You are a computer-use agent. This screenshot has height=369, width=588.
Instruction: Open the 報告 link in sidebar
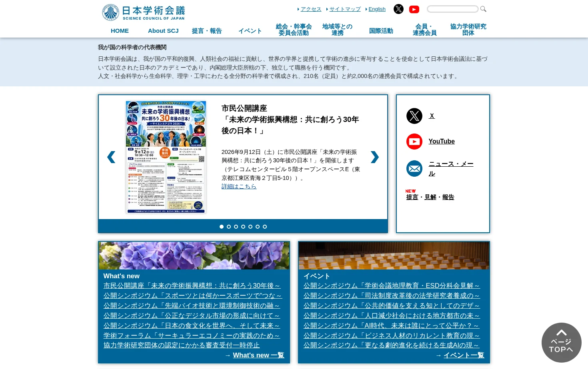[448, 197]
